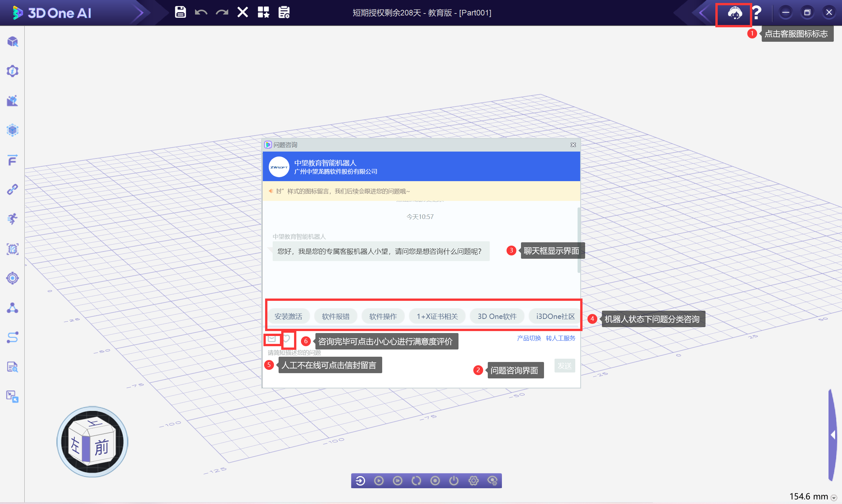Screen dimensions: 842x504
Task: Select the 3D One软件 category chip
Action: [x=497, y=317]
